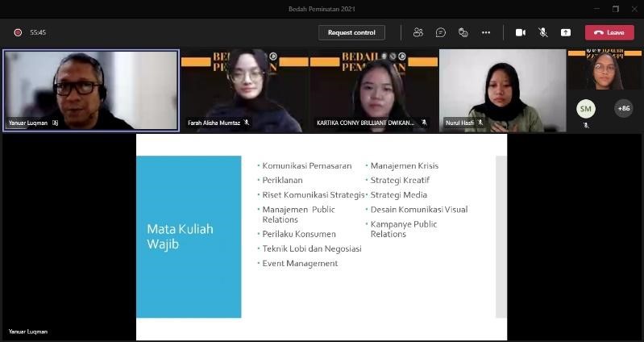Click the shared slide's vertical scrollbar

pos(501,236)
